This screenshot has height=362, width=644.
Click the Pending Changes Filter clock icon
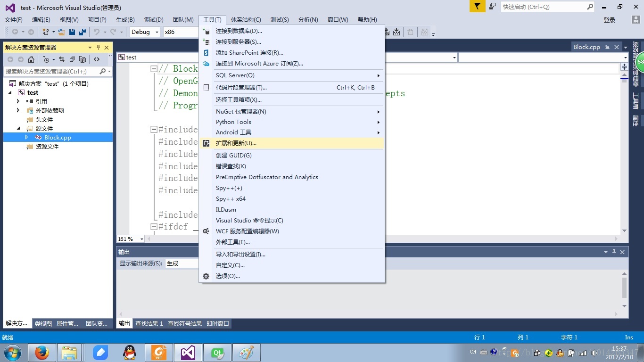coord(46,59)
